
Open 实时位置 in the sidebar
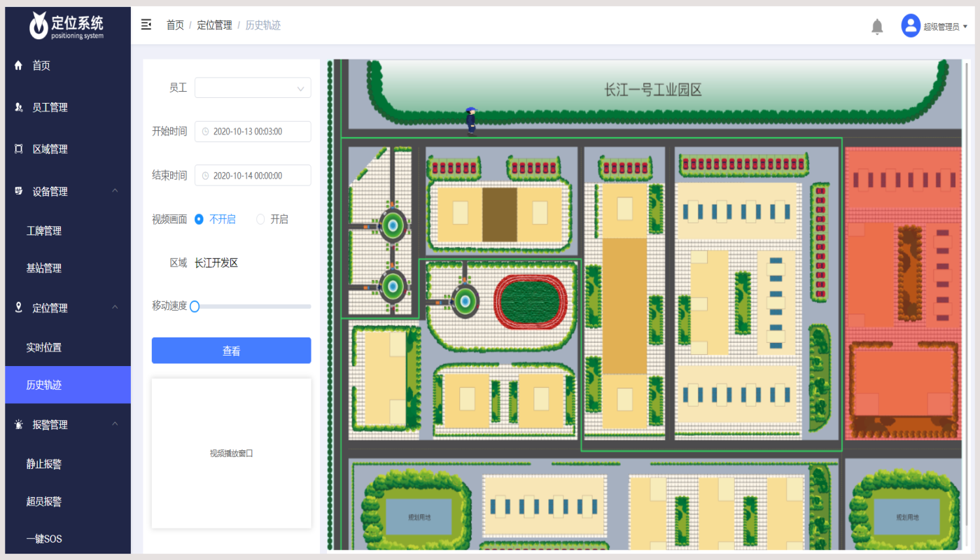(44, 348)
